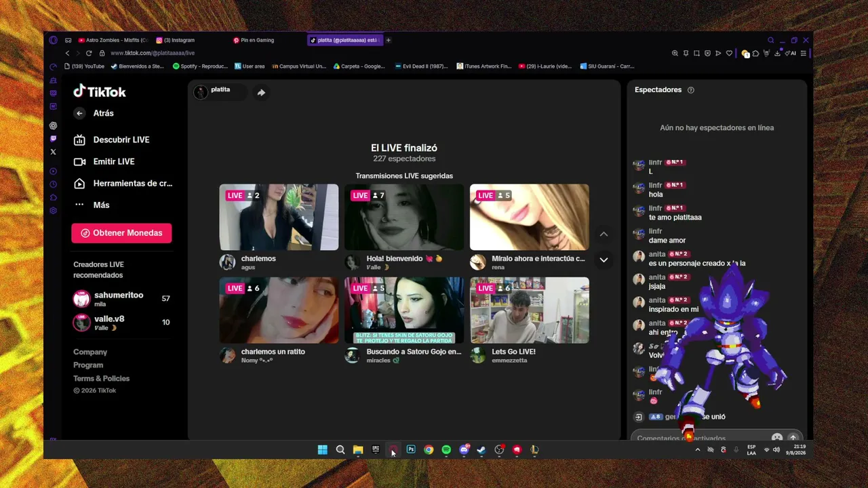This screenshot has height=488, width=868.
Task: Open the Program footer link
Action: (88, 365)
